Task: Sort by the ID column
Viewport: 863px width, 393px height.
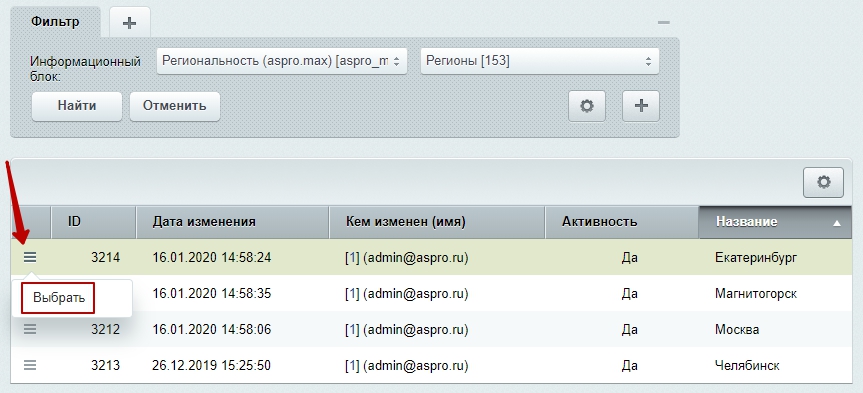Action: (94, 222)
